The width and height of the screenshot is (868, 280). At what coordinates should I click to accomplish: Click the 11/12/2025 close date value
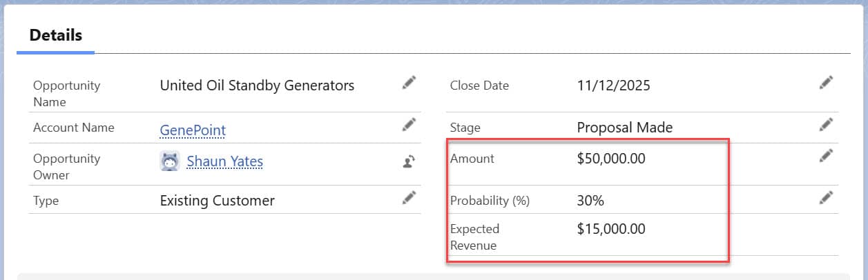click(613, 86)
